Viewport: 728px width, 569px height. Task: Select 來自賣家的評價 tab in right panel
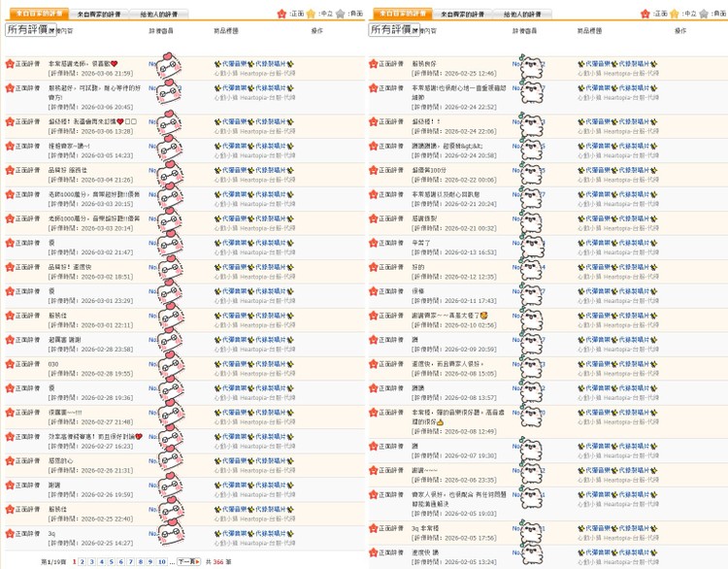[x=465, y=15]
